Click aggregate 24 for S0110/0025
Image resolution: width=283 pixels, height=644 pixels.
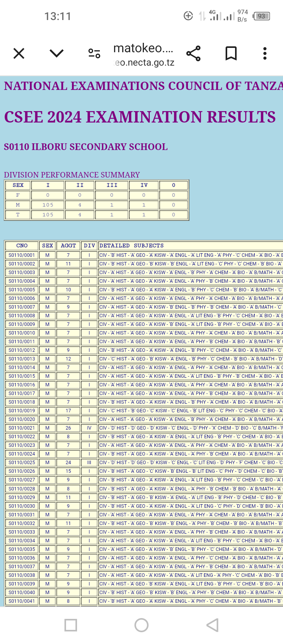click(x=68, y=463)
